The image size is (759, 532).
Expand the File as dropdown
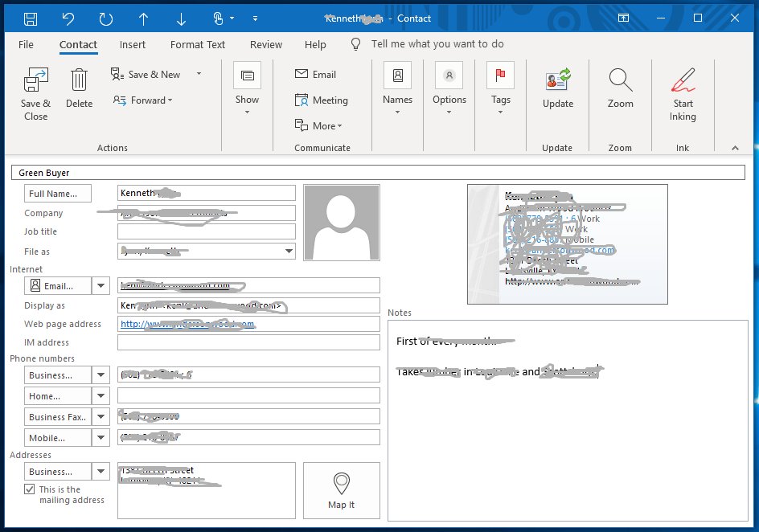289,251
